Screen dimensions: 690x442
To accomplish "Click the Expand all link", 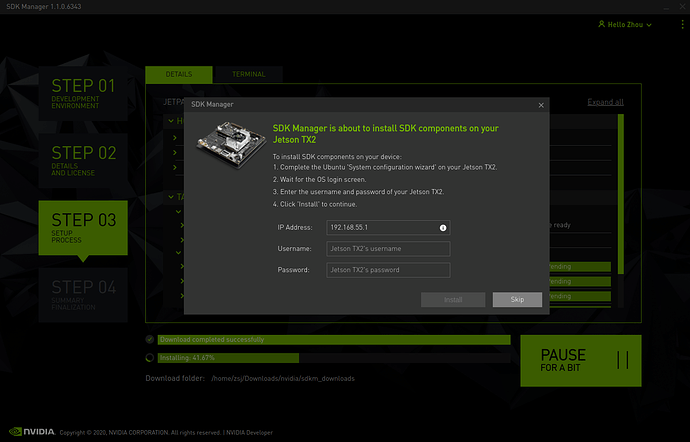I will pyautogui.click(x=606, y=102).
